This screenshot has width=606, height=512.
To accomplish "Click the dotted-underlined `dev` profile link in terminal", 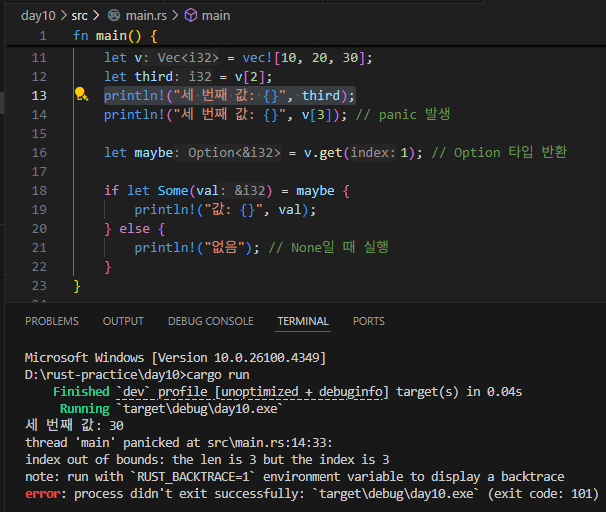I will [x=252, y=392].
